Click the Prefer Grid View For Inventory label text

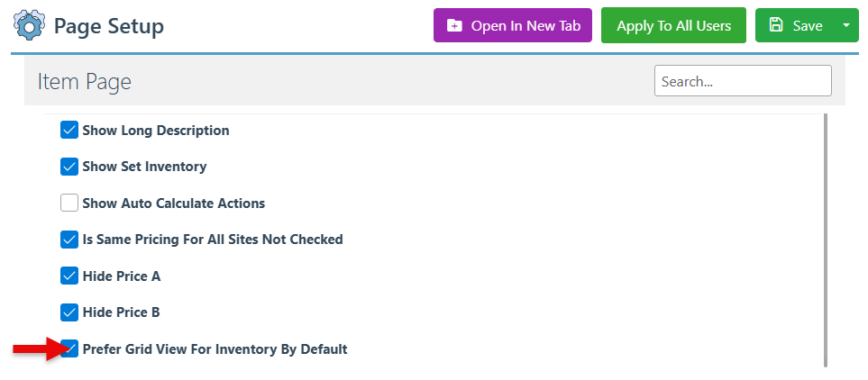215,349
